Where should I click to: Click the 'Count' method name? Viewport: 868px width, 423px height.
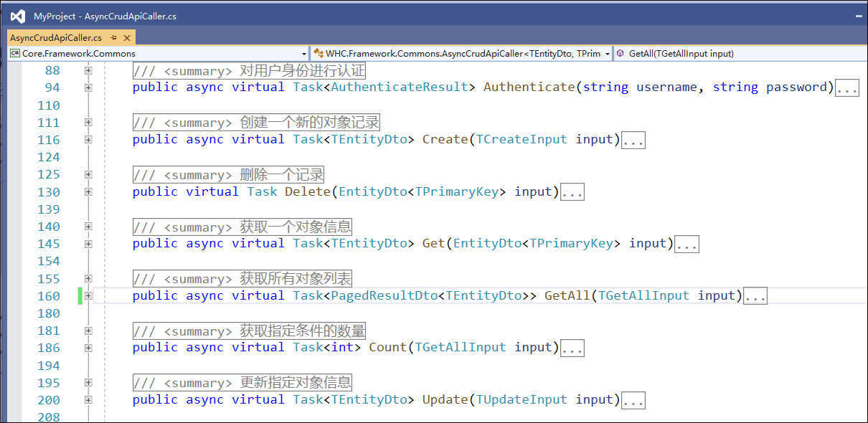pos(388,347)
